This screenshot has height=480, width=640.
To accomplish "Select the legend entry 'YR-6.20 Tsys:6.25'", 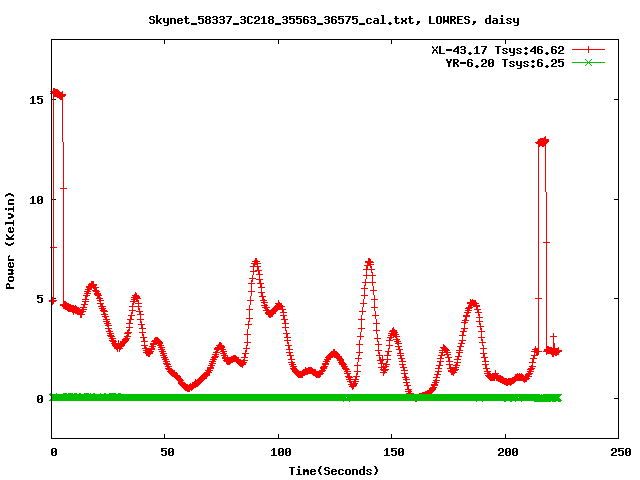I will [504, 63].
